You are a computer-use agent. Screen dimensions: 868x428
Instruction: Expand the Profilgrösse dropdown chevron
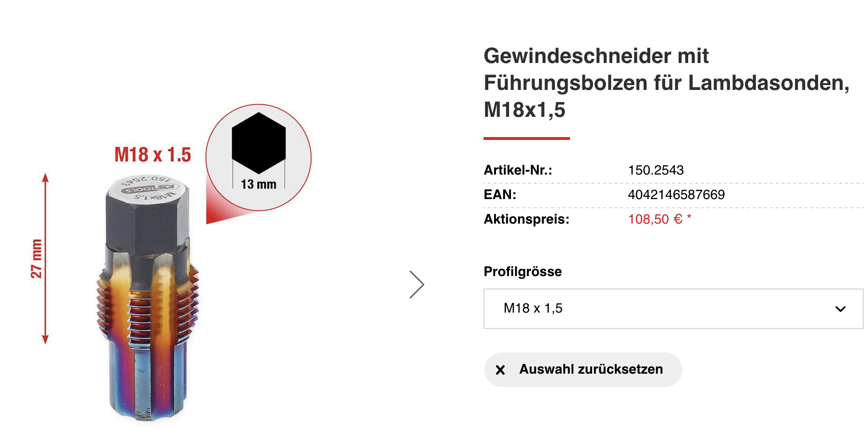coord(840,309)
